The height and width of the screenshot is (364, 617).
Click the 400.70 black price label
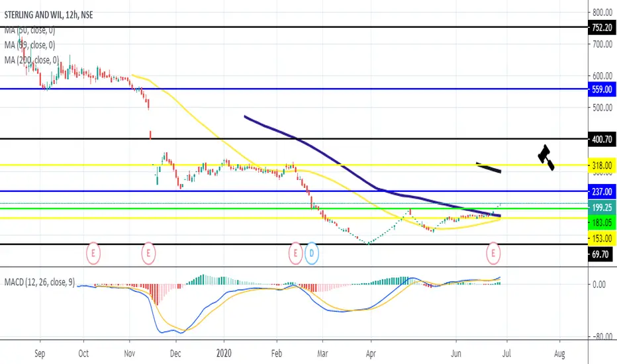click(602, 139)
